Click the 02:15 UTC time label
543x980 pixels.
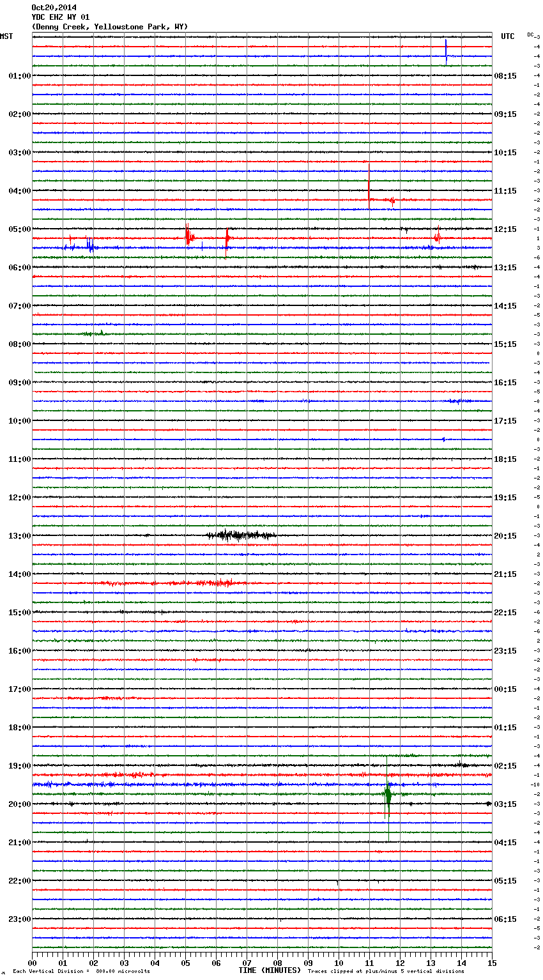point(505,766)
